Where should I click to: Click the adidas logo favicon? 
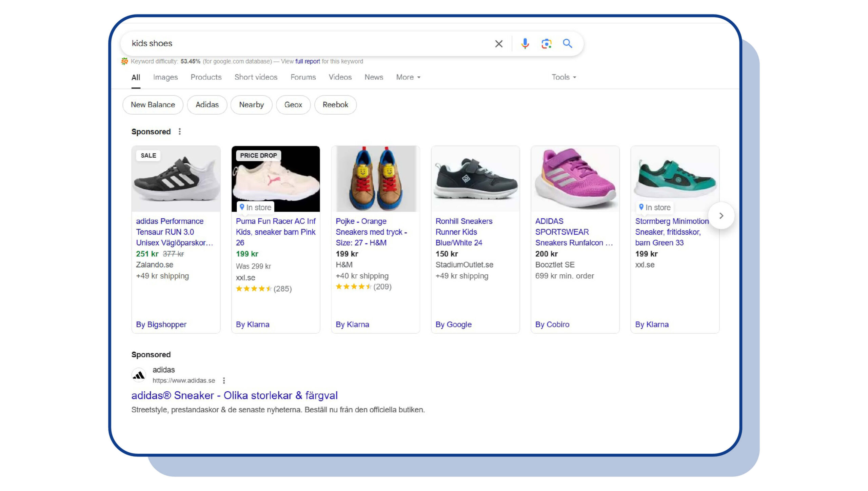(139, 375)
